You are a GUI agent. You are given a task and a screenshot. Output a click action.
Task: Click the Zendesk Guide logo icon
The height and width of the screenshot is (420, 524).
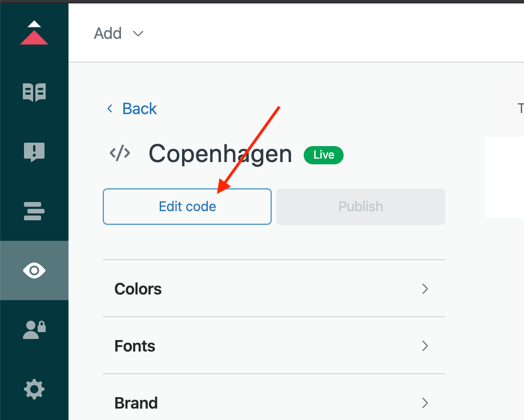click(34, 33)
